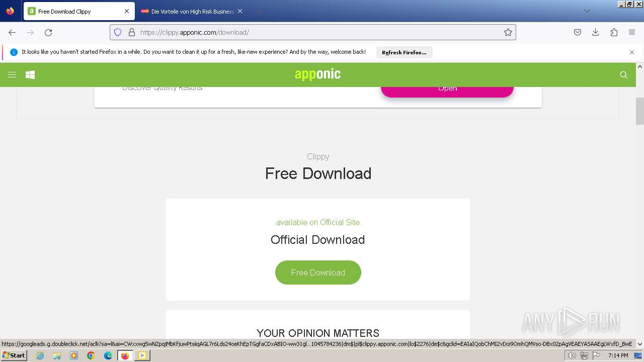Open the Firefox downloads panel

click(596, 32)
